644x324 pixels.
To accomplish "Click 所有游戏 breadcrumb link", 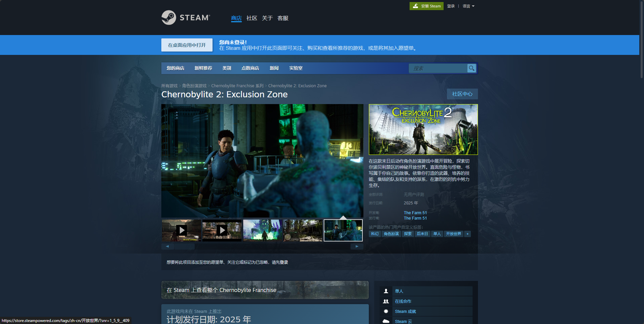I will click(x=169, y=86).
